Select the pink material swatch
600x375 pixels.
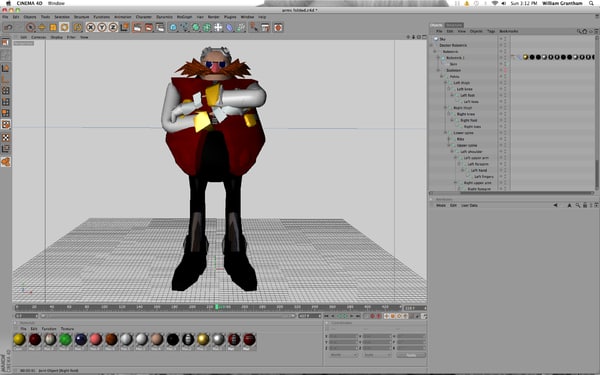tap(96, 339)
